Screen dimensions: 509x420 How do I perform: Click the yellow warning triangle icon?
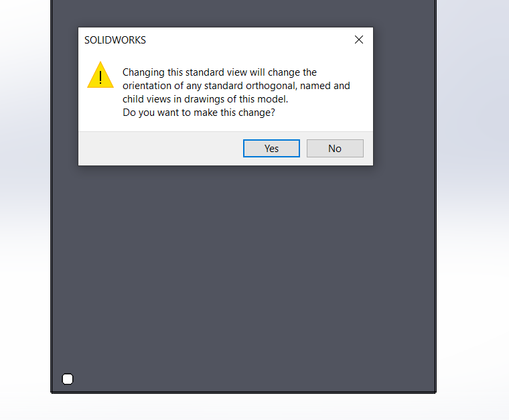[x=100, y=75]
